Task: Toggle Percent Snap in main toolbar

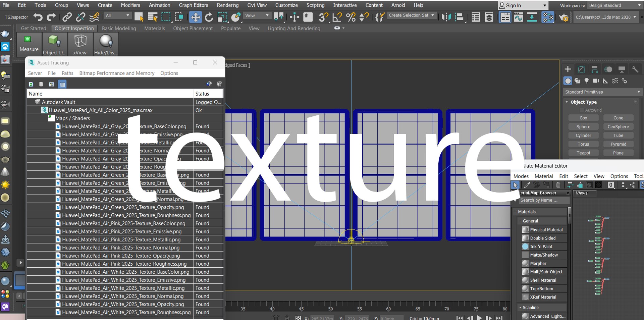Action: [x=351, y=17]
